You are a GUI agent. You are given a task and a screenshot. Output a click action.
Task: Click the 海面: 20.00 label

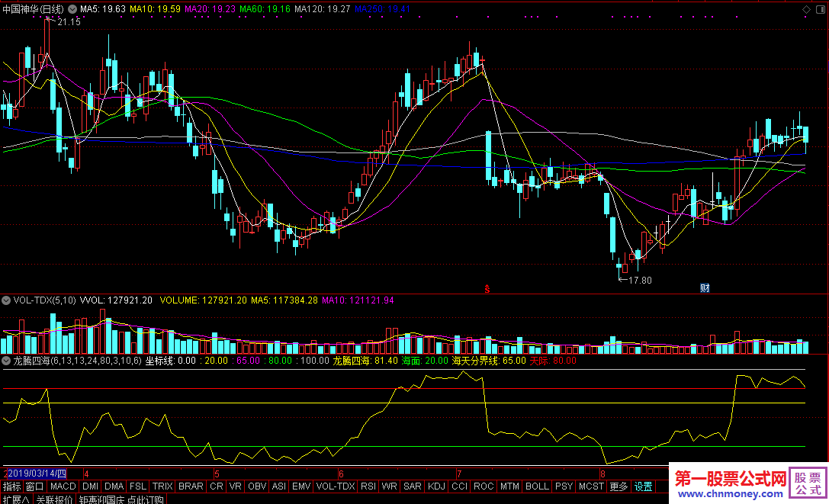point(425,361)
